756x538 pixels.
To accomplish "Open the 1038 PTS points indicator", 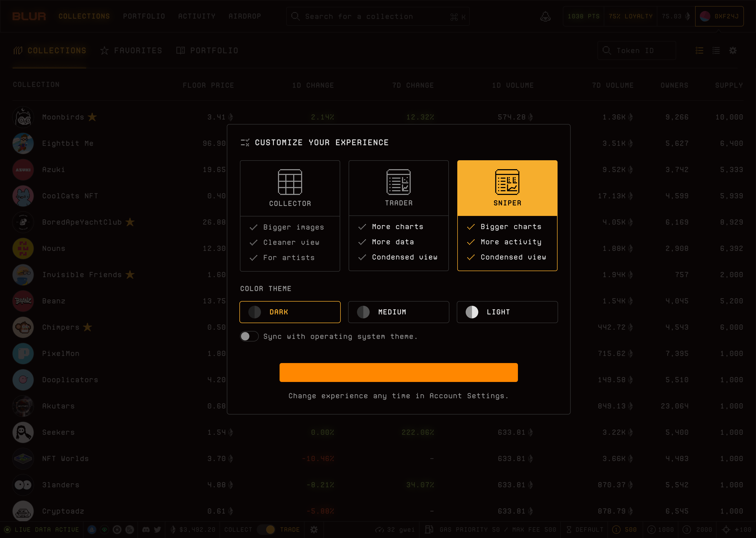I will pos(583,16).
